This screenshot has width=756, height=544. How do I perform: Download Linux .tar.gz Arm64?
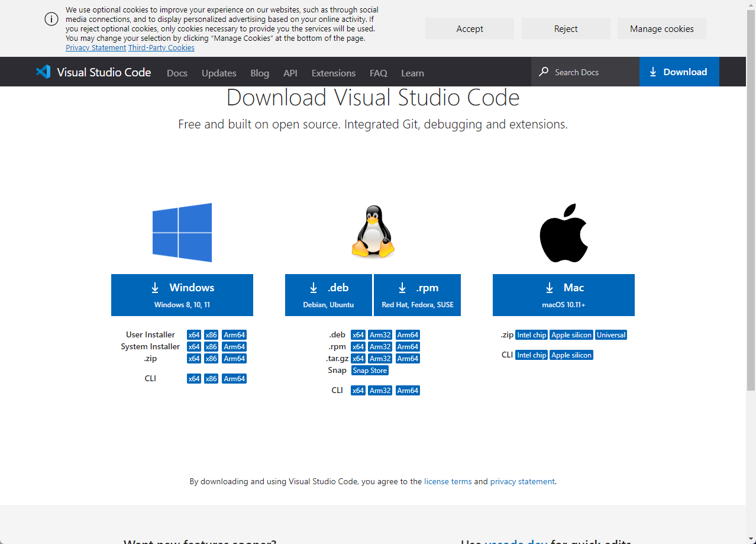pyautogui.click(x=408, y=359)
